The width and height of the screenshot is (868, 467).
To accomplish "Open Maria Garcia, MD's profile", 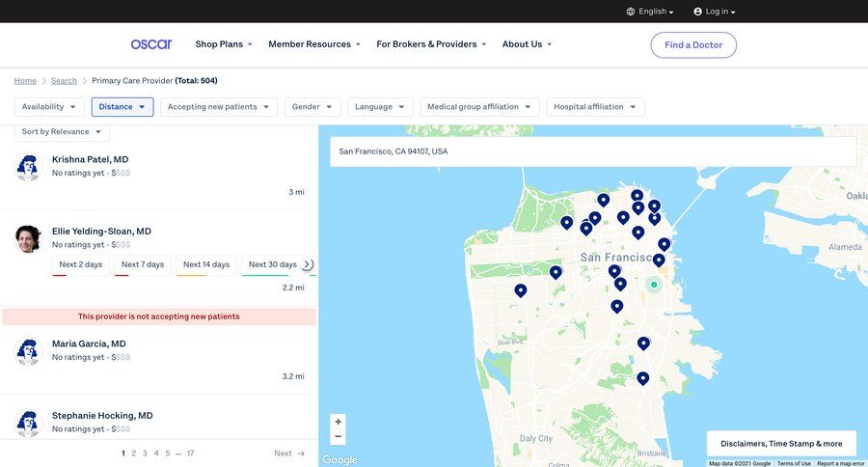I will point(89,344).
